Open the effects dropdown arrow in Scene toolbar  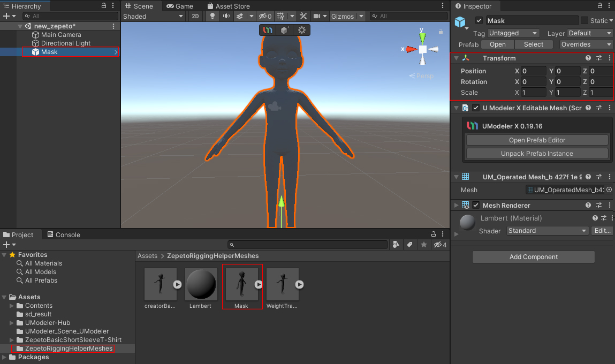[x=252, y=16]
